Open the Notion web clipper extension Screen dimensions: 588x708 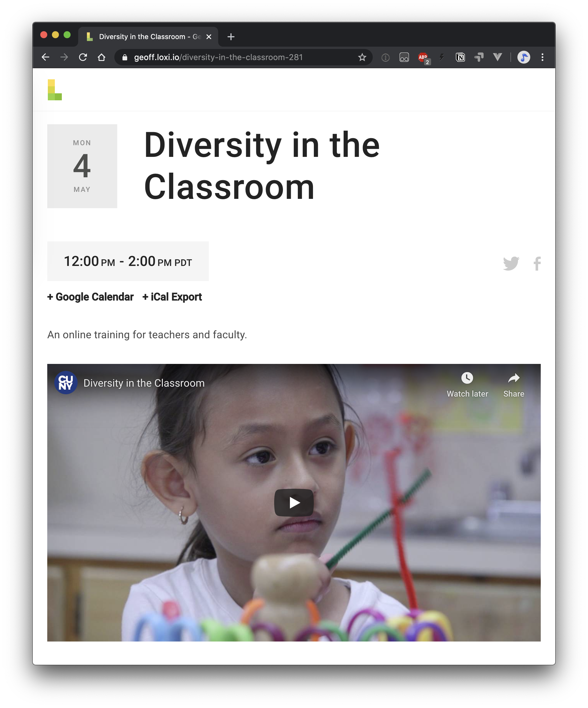click(460, 57)
